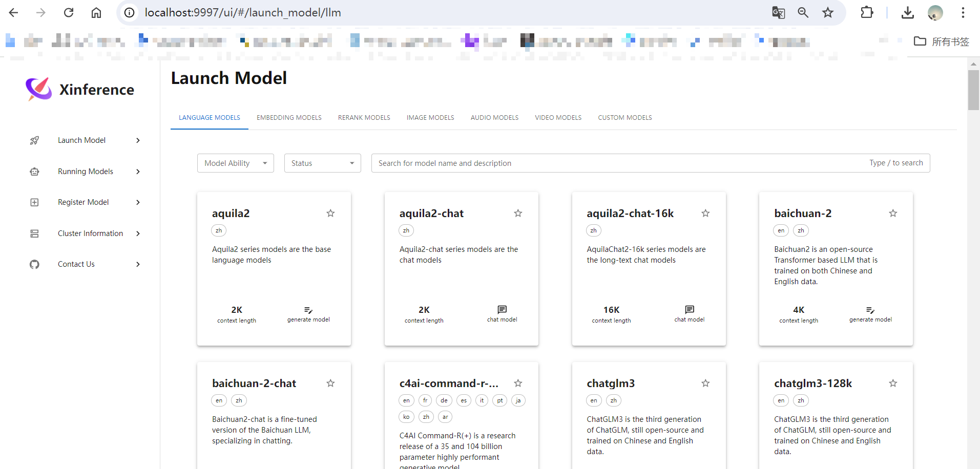
Task: Open the Model Ability dropdown
Action: 236,163
